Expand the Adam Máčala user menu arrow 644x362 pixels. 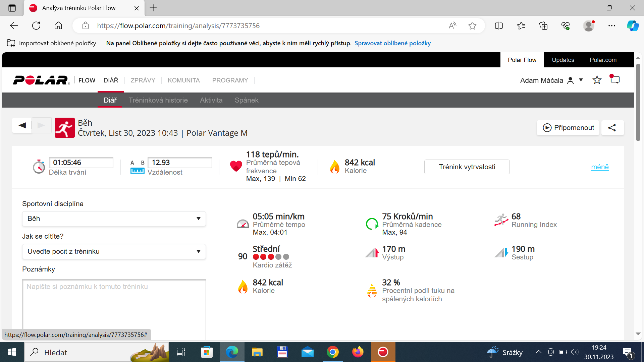tap(581, 80)
